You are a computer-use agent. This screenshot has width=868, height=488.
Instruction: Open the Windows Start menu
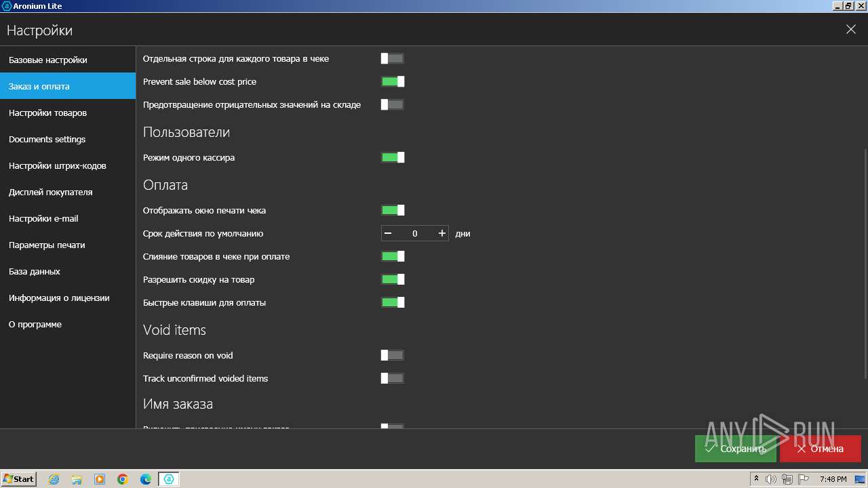pyautogui.click(x=18, y=479)
